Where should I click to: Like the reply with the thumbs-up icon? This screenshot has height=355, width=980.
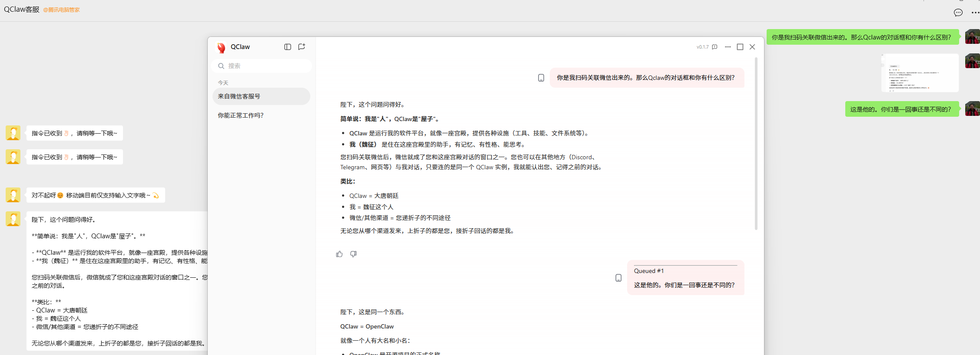[x=339, y=254]
